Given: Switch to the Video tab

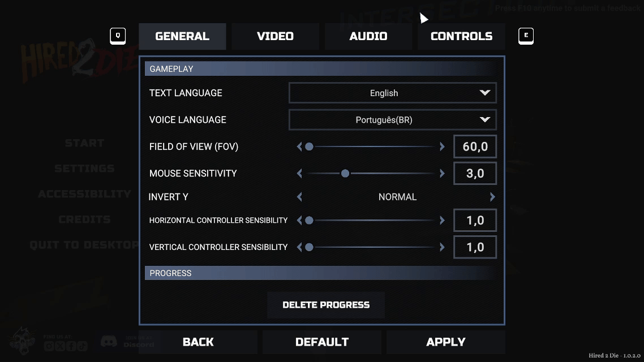Looking at the screenshot, I should [275, 36].
